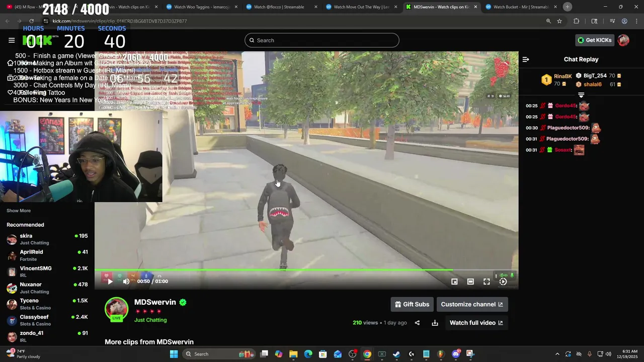
Task: Open the system volume tray icon
Action: (x=608, y=354)
